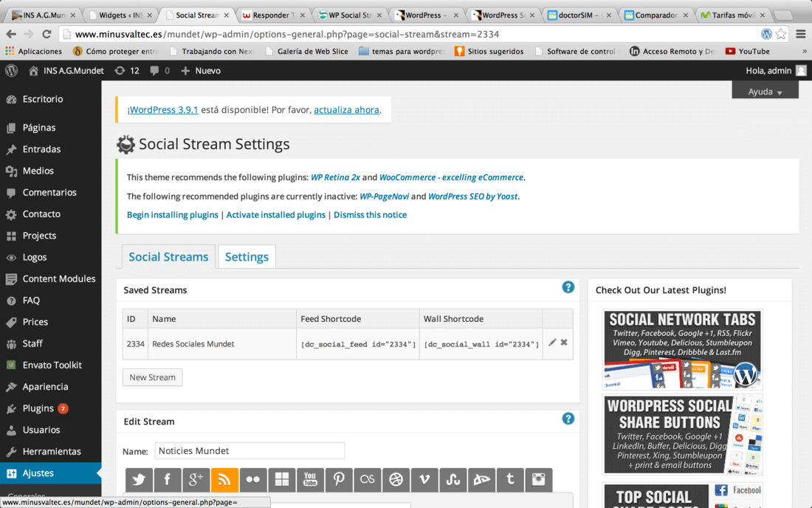Edit the Redes Sociales Mundet stream with pencil icon
The image size is (812, 508).
[552, 343]
